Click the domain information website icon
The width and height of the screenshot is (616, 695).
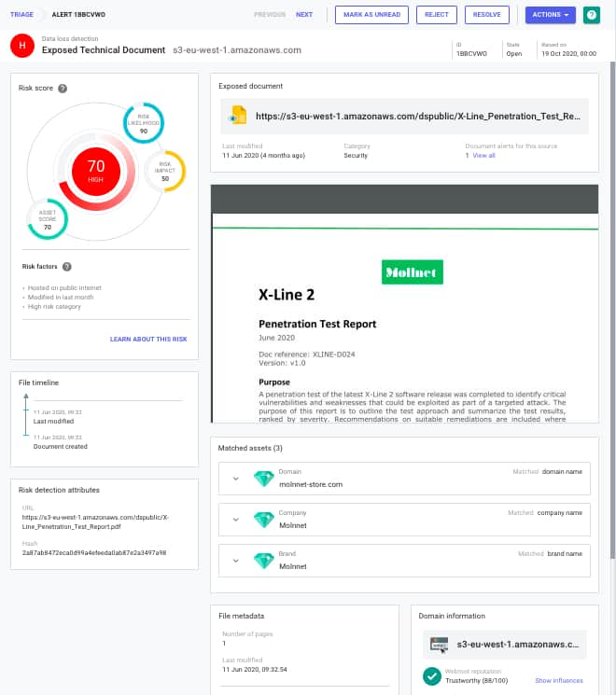[x=439, y=644]
